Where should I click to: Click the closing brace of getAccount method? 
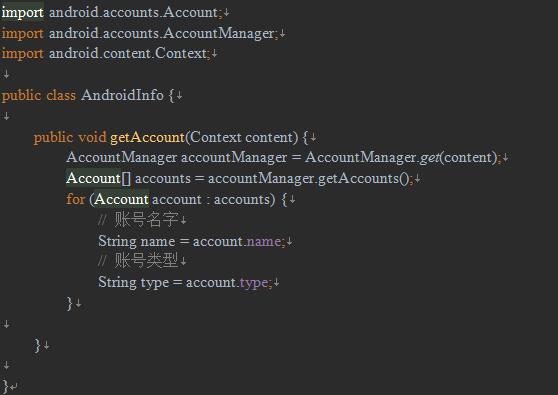38,345
